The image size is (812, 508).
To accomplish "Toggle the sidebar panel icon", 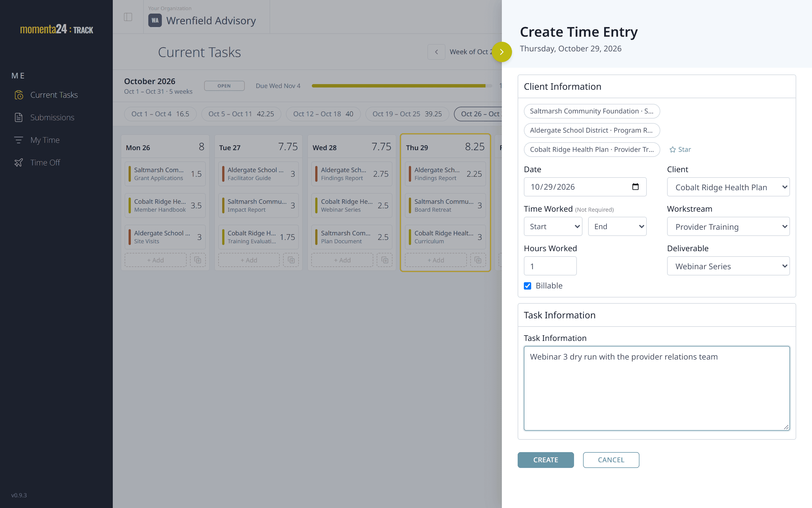I will [128, 17].
